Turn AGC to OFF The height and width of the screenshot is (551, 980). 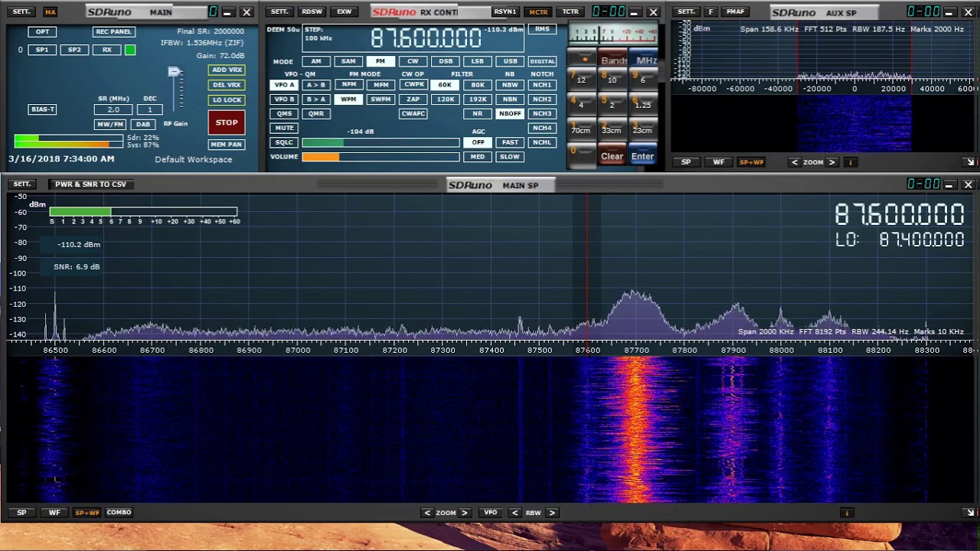click(478, 142)
